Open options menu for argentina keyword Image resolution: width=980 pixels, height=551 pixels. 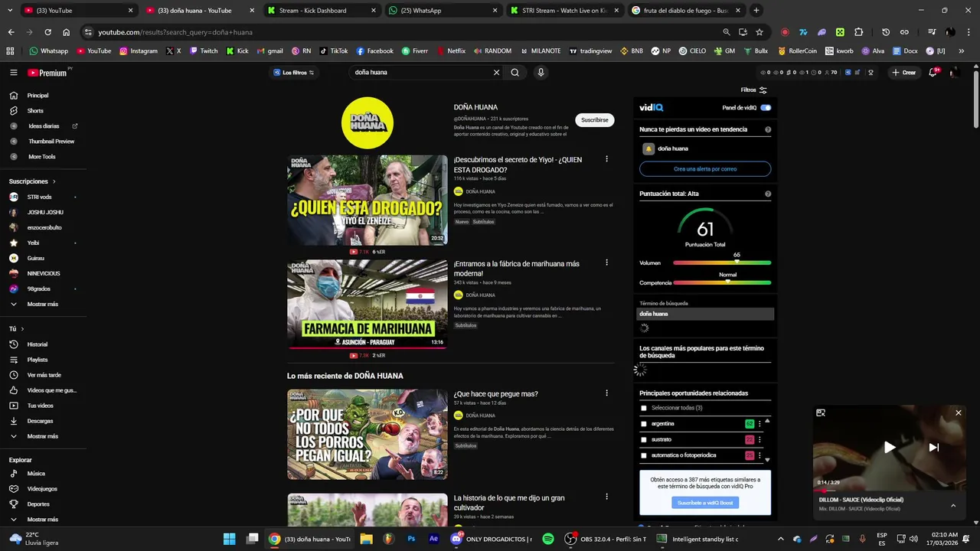pyautogui.click(x=759, y=424)
